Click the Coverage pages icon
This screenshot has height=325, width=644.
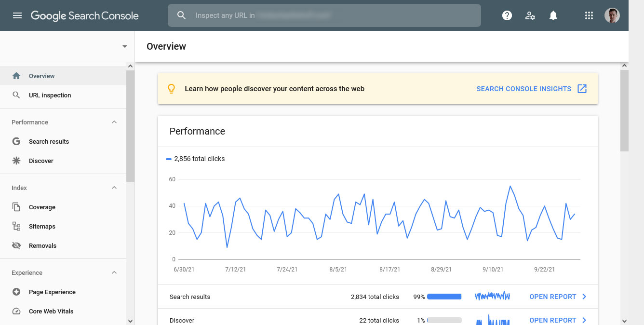16,207
